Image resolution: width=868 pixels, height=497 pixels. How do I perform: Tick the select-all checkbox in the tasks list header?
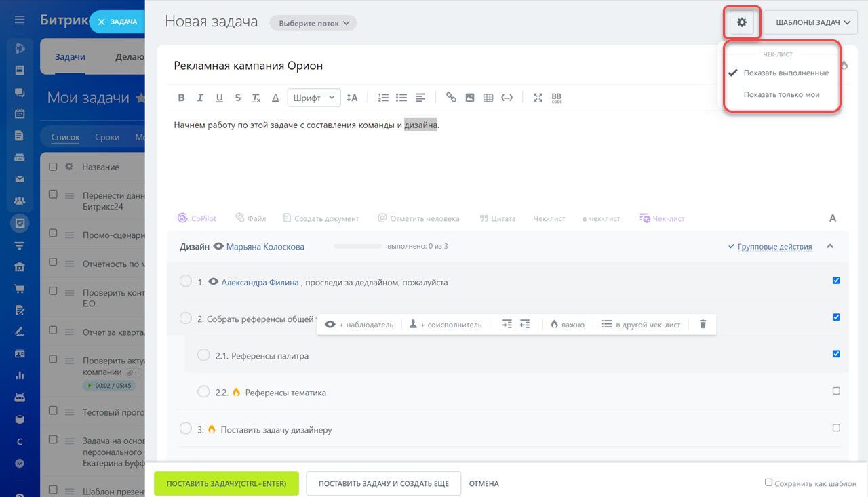pyautogui.click(x=53, y=166)
